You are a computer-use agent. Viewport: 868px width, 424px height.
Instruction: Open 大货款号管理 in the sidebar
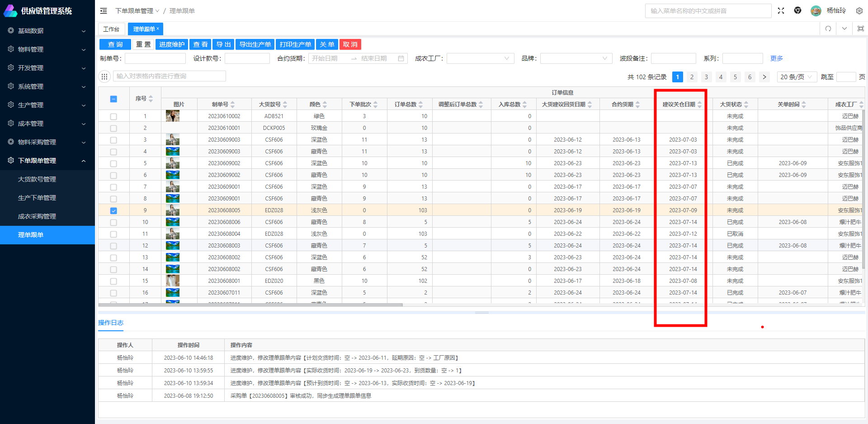point(37,179)
